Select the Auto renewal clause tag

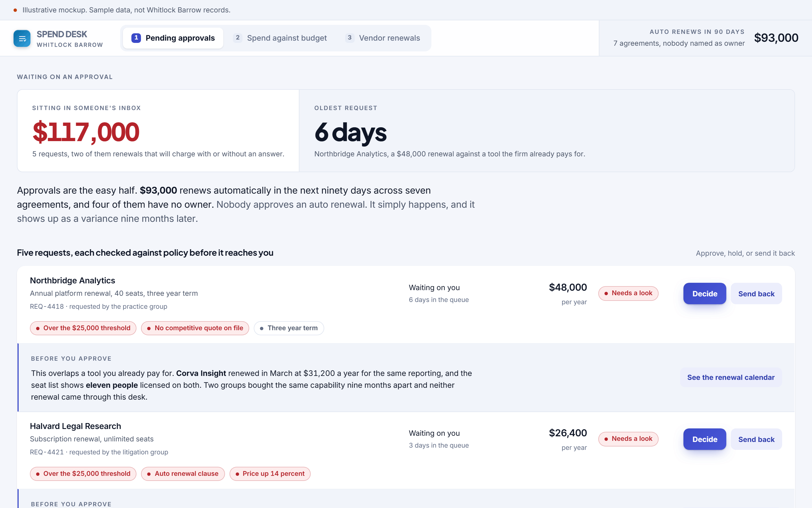pyautogui.click(x=183, y=474)
